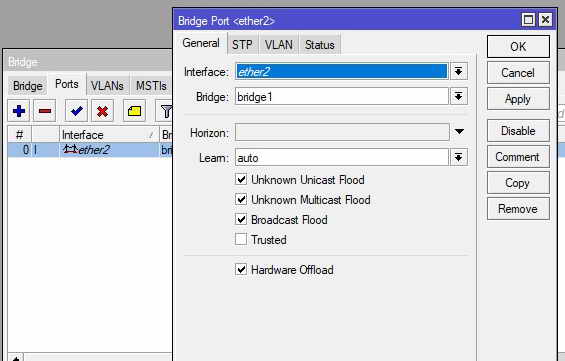The image size is (565, 361).
Task: Switch to the STP tab
Action: [242, 45]
